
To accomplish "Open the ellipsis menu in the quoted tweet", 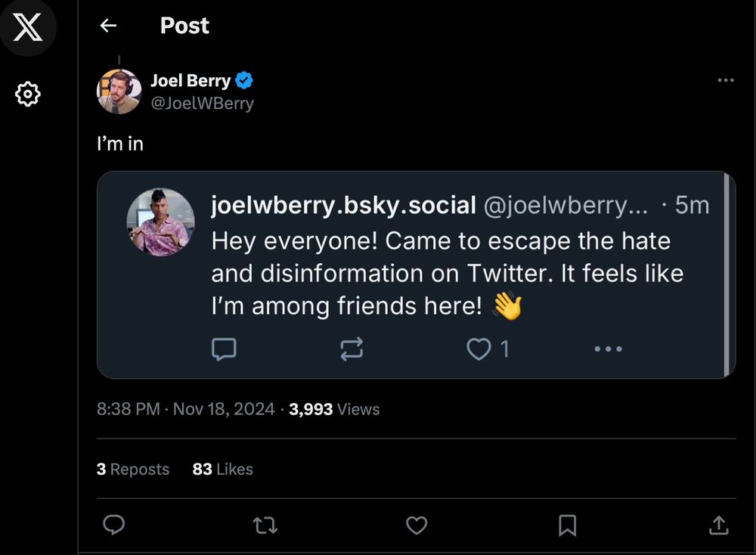I will click(608, 349).
